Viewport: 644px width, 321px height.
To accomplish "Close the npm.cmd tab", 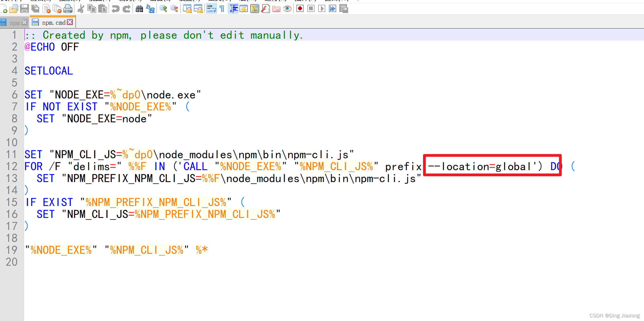I will (x=70, y=22).
